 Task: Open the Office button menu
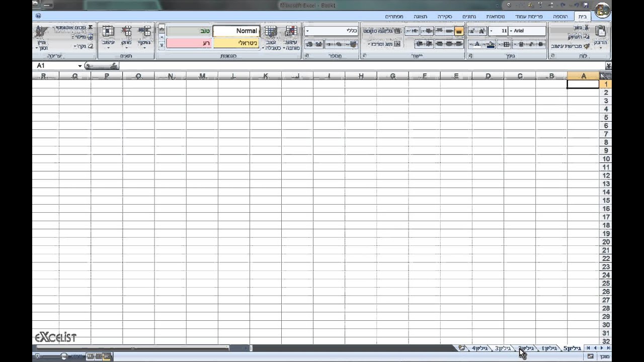pos(602,10)
